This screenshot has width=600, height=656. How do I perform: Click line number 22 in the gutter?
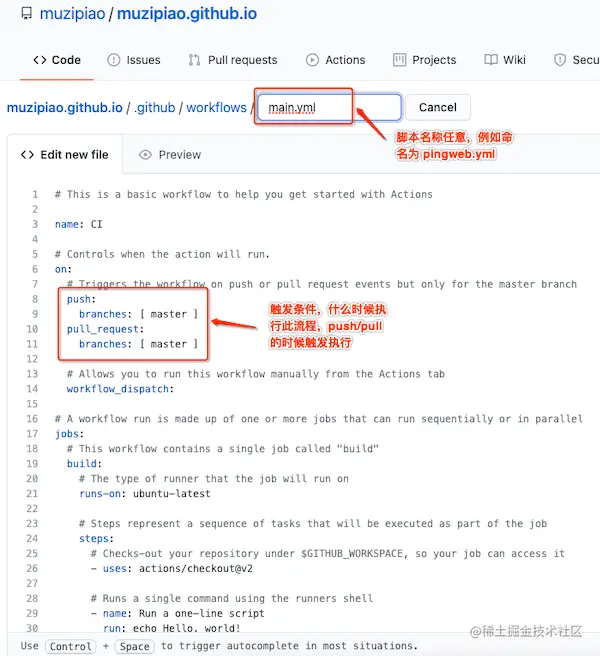click(32, 508)
